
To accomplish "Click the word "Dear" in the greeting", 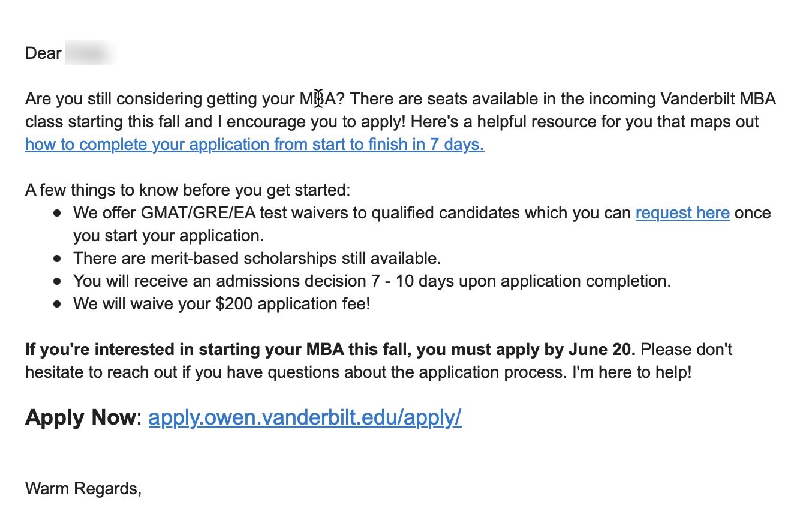I will click(x=43, y=53).
